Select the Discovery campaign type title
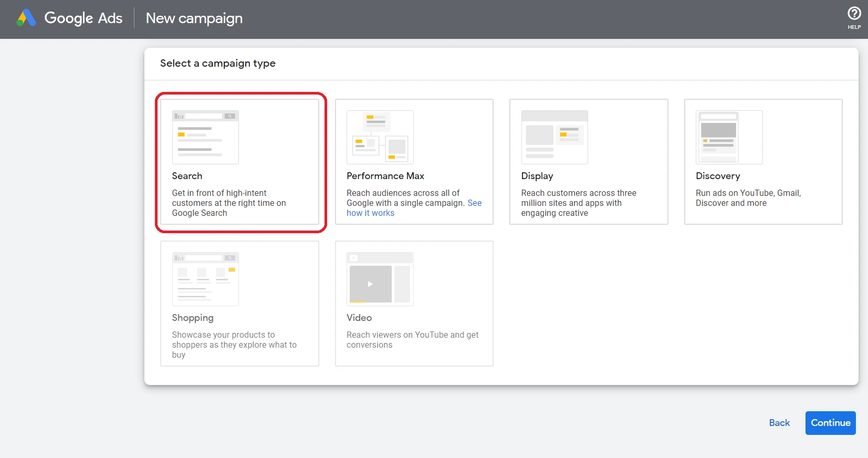Screen dimensions: 868x458 tap(717, 176)
